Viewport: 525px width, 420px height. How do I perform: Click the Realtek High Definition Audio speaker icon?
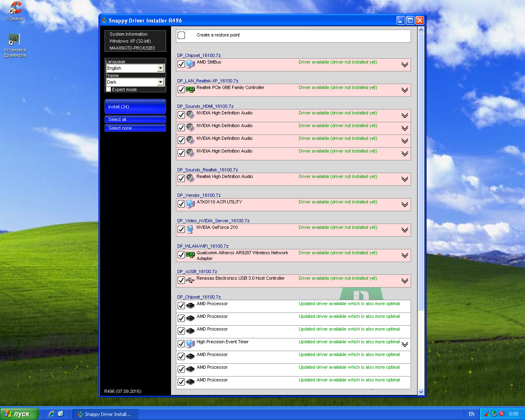click(x=190, y=178)
